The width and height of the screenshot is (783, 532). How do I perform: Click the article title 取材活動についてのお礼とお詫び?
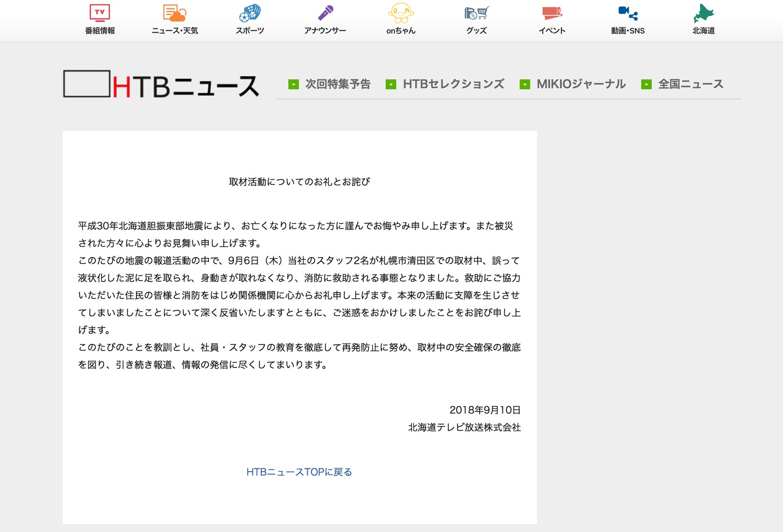point(299,182)
